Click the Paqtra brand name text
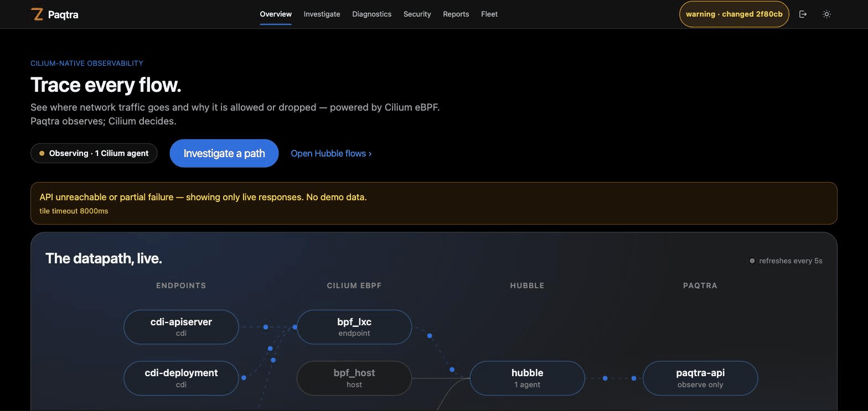The width and height of the screenshot is (868, 411). pos(63,15)
